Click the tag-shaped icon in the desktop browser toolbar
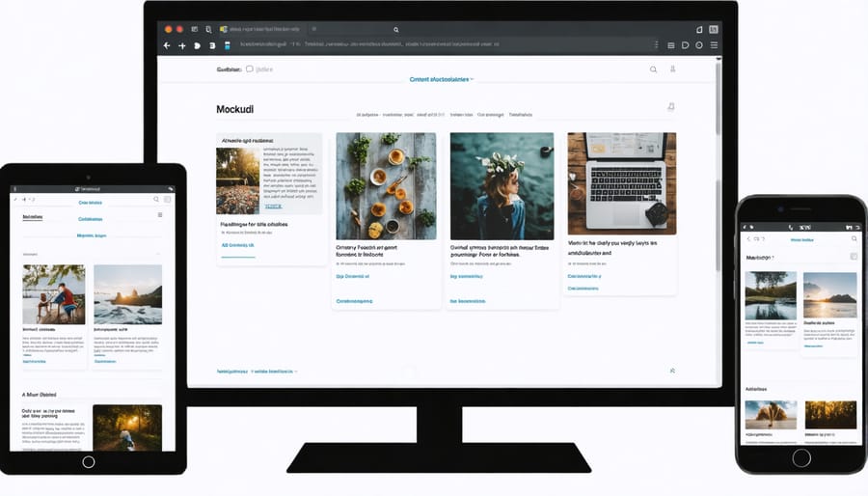This screenshot has width=868, height=496. point(686,44)
